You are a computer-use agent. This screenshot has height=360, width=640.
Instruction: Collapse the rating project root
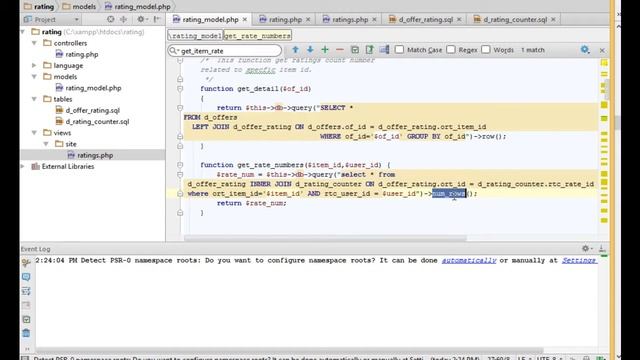tap(23, 31)
